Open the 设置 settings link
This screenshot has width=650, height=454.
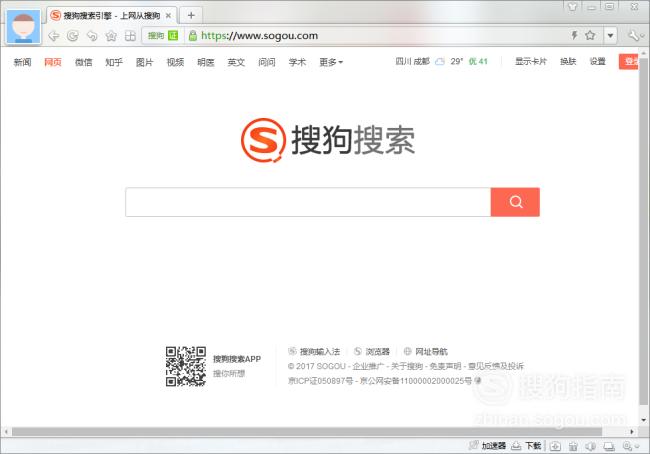[x=598, y=61]
